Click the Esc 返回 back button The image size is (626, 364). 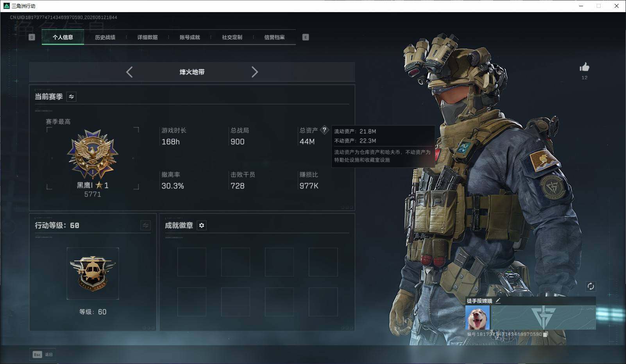point(43,355)
